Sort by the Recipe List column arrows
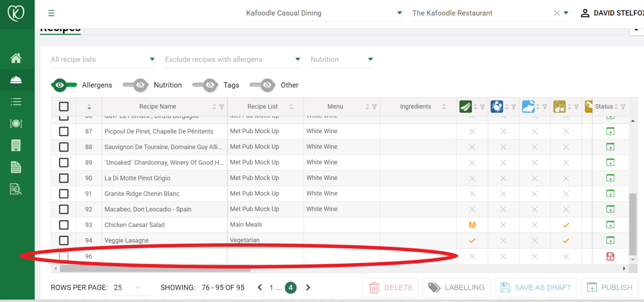644x302 pixels. coord(291,107)
